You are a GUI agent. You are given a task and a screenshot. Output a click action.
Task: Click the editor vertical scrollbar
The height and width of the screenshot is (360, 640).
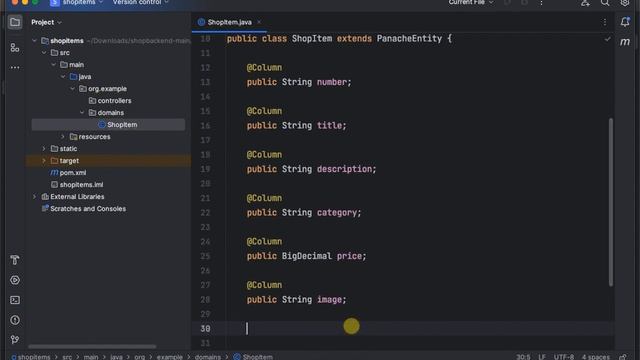pos(611,202)
